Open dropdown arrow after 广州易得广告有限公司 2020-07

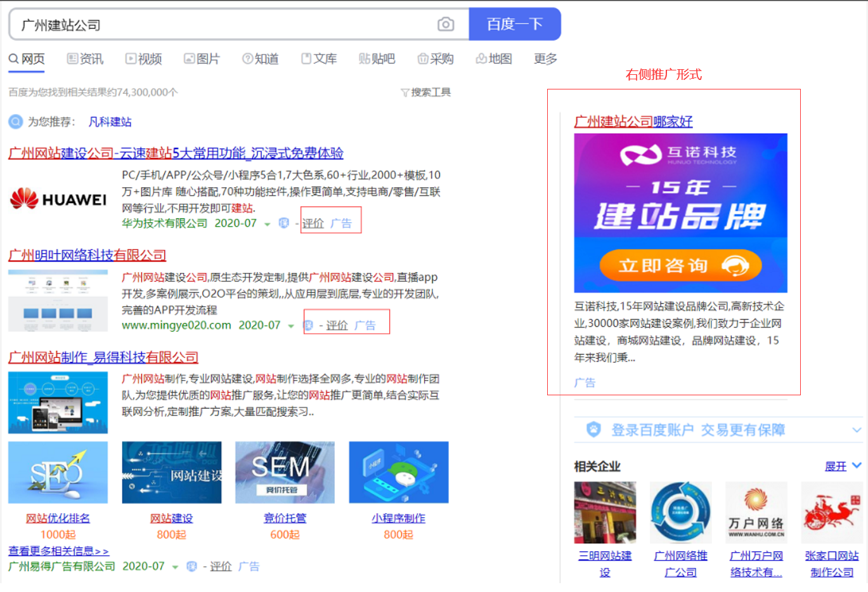[175, 567]
